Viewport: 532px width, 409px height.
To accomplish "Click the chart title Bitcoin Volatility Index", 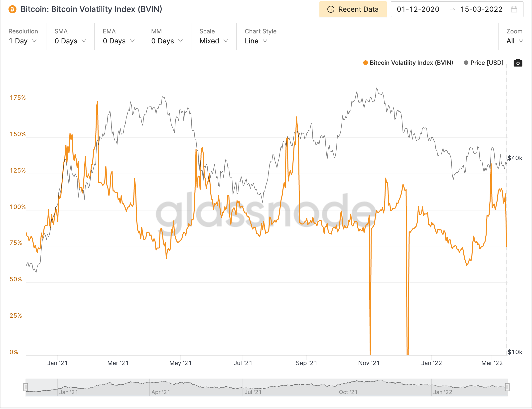I will click(x=91, y=9).
